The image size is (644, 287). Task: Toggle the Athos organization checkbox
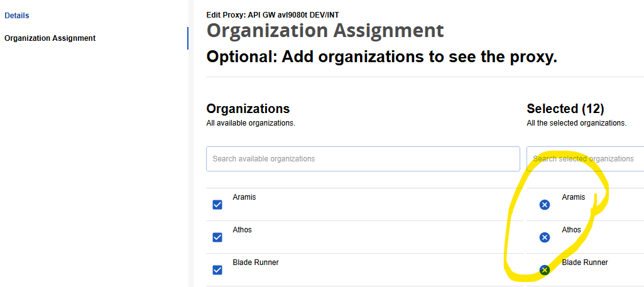pos(217,237)
